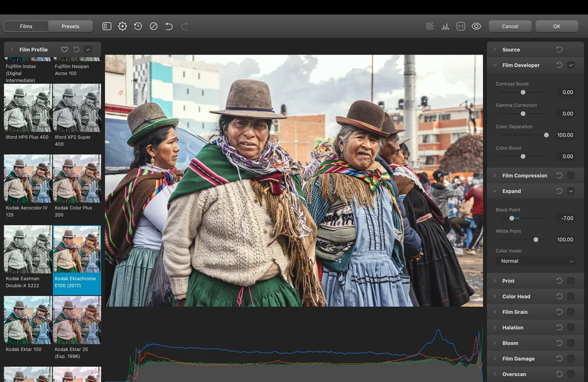Enable the Bloom checkbox

click(571, 343)
